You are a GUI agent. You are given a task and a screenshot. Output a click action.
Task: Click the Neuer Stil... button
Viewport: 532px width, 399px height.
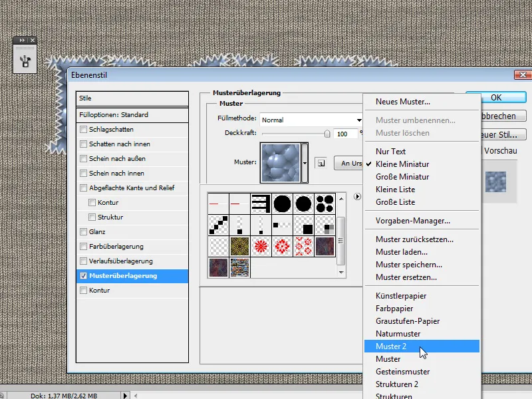tap(503, 135)
